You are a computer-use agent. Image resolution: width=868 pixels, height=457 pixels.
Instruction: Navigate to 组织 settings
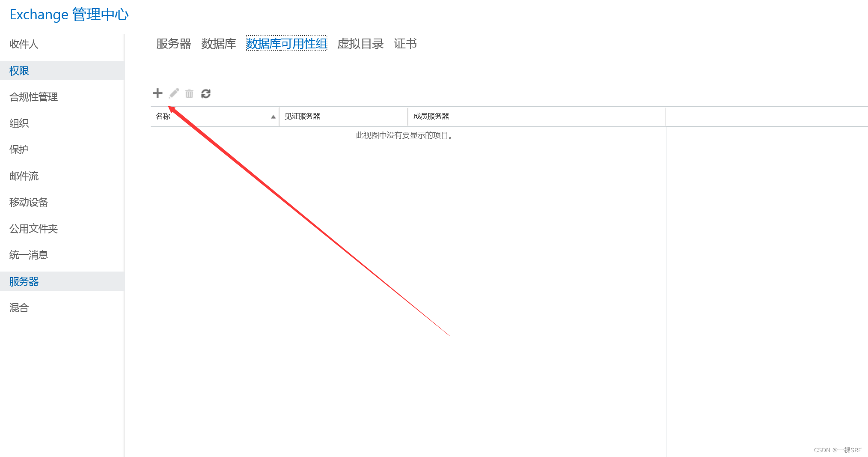click(x=20, y=123)
